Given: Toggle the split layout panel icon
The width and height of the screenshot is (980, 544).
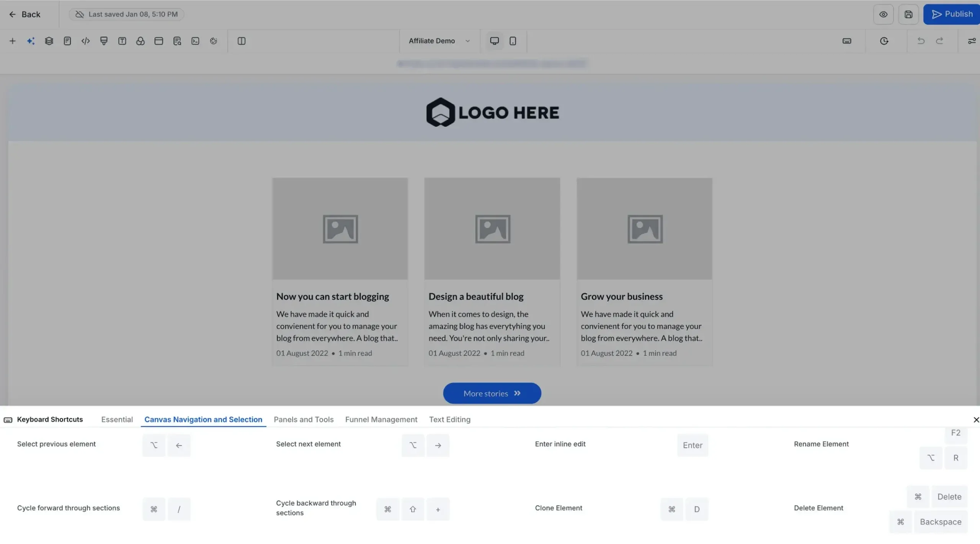Looking at the screenshot, I should tap(242, 41).
